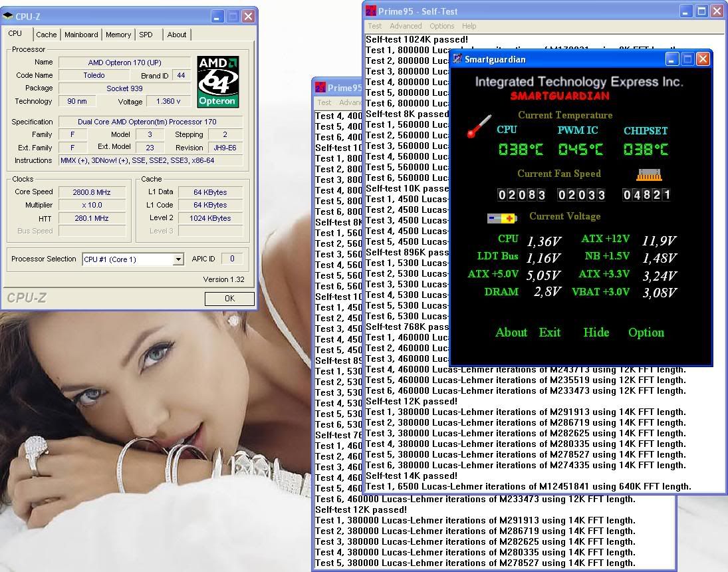Click the Voltage value "1.360 v" in CPU-Z
Image resolution: width=728 pixels, height=572 pixels.
pos(168,101)
